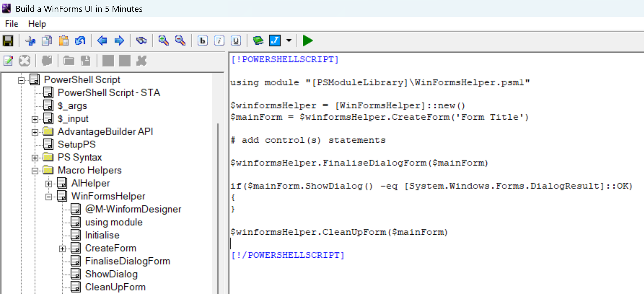Click the CleanUpForm($mainForm) code line
The image size is (644, 294).
coord(339,232)
